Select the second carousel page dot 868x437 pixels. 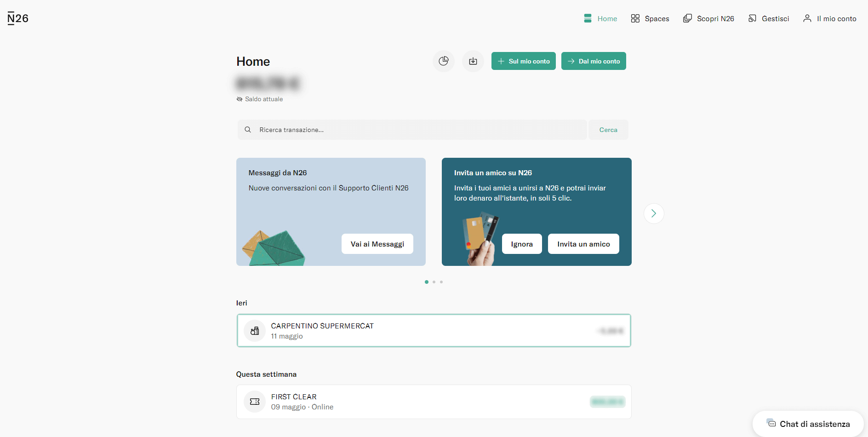[434, 282]
